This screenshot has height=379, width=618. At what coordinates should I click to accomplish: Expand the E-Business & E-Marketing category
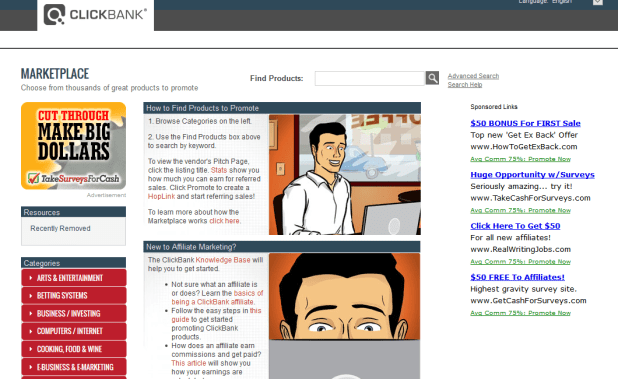click(x=74, y=367)
